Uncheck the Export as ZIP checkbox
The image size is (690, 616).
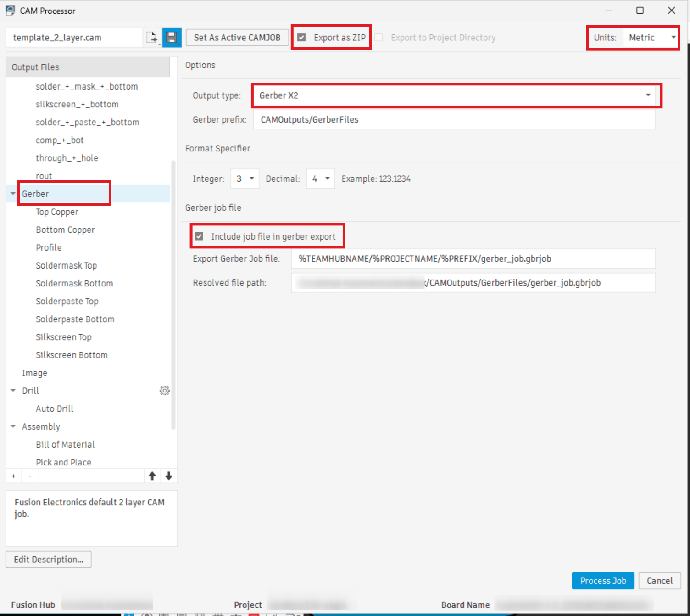pyautogui.click(x=301, y=38)
